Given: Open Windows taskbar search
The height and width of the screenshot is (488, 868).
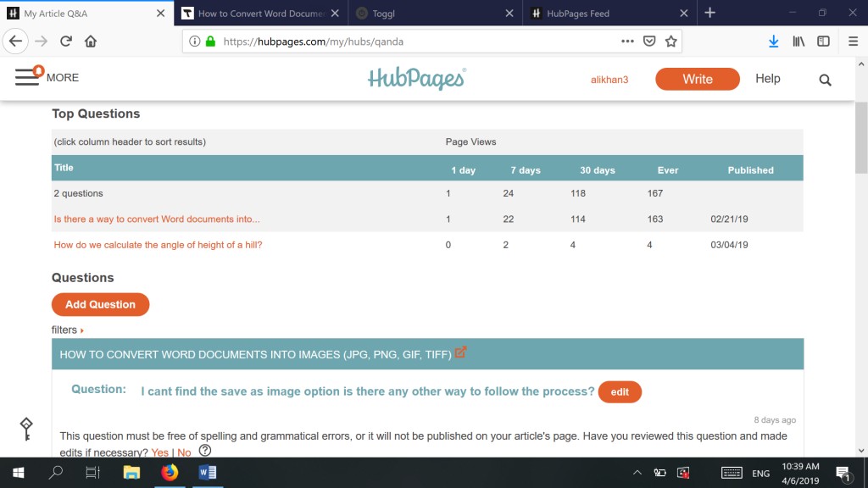Looking at the screenshot, I should [56, 473].
